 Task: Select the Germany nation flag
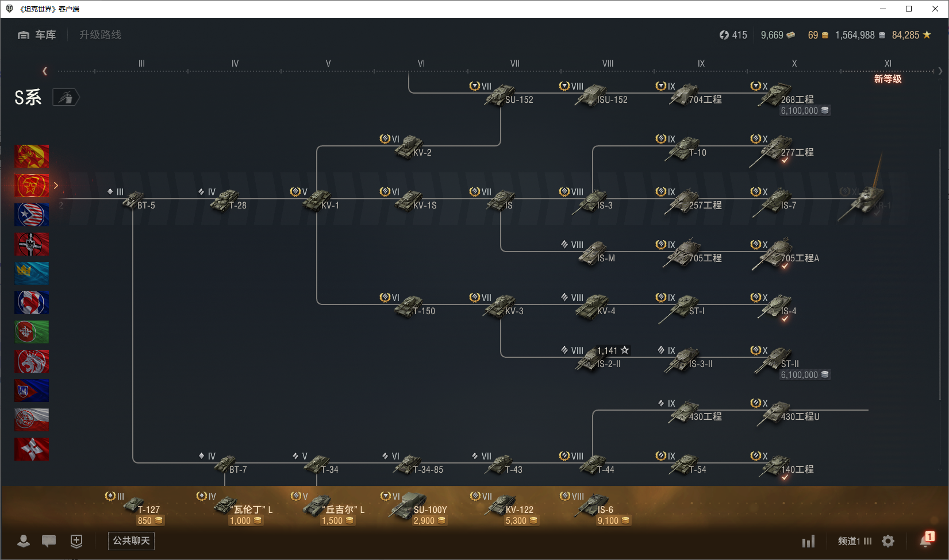[x=32, y=244]
